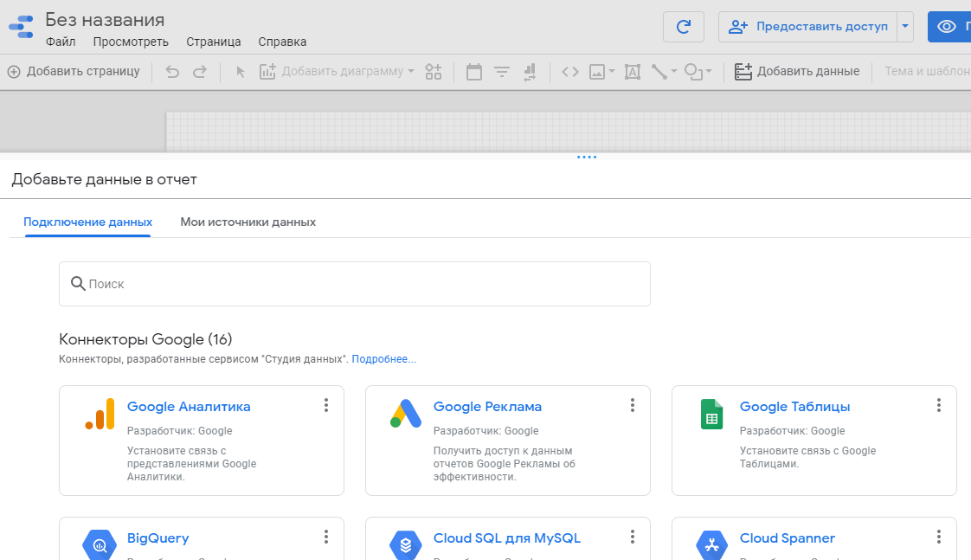Open more options for BigQuery card
Screen dimensions: 971x560
pos(325,537)
